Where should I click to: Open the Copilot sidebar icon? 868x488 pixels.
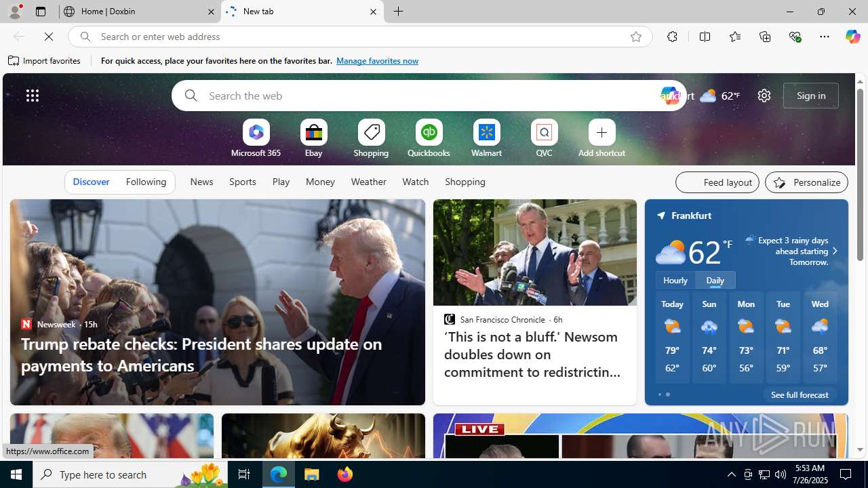coord(852,37)
